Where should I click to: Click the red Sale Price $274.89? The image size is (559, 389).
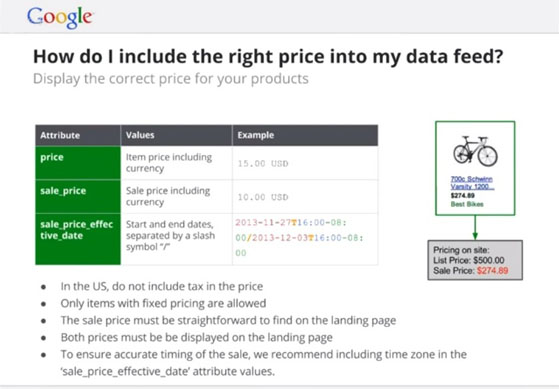click(492, 271)
